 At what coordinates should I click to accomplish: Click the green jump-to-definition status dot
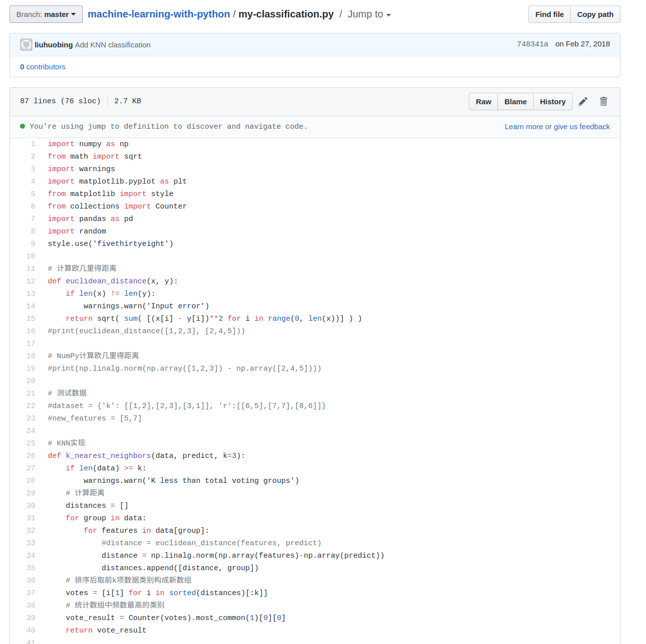tap(22, 126)
